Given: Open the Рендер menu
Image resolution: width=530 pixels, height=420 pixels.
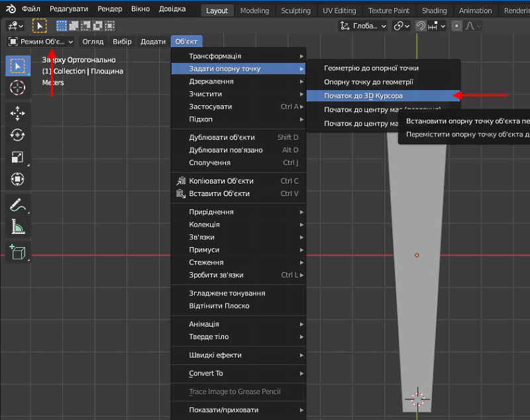Looking at the screenshot, I should pyautogui.click(x=109, y=9).
